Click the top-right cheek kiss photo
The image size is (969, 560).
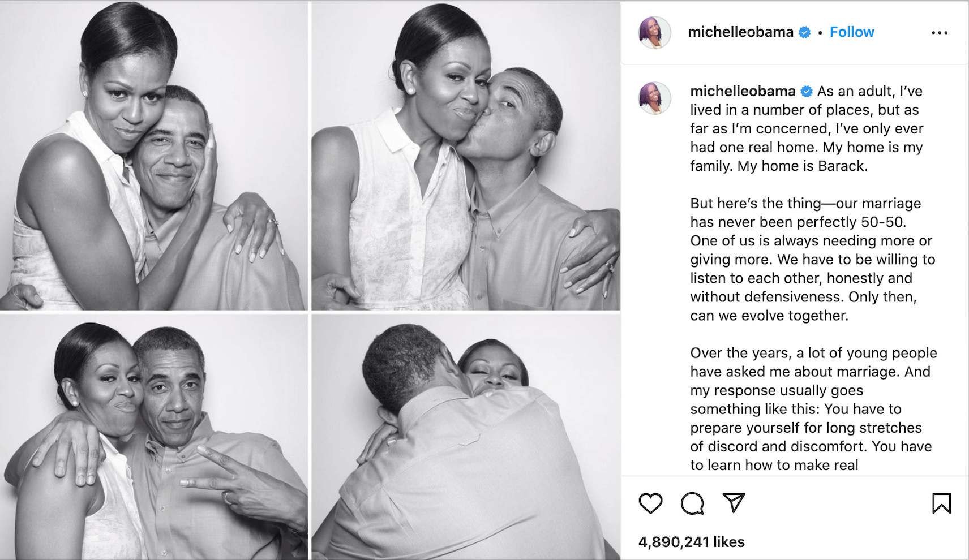466,156
